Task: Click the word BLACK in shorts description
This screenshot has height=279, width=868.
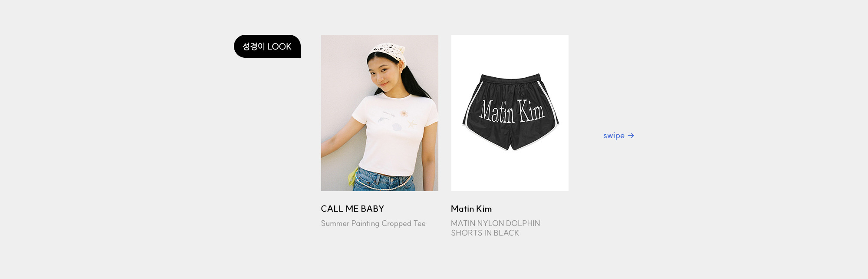Action: click(506, 233)
